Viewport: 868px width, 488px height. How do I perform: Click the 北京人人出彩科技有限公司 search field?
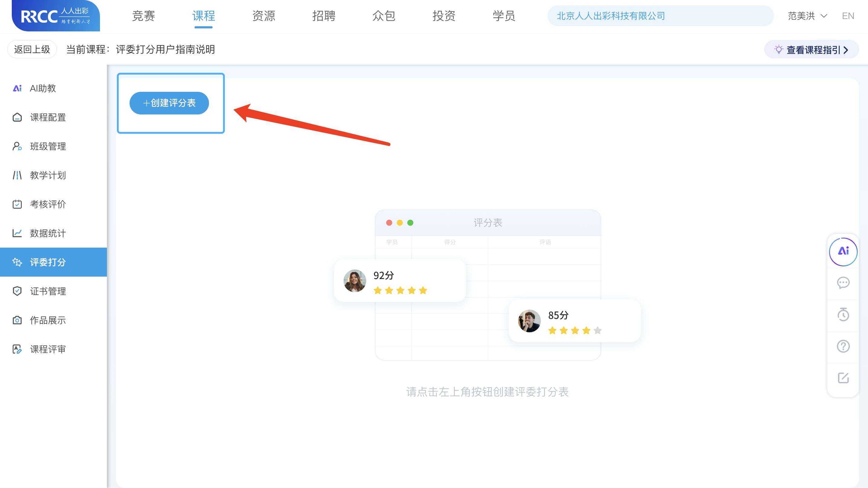pyautogui.click(x=661, y=16)
